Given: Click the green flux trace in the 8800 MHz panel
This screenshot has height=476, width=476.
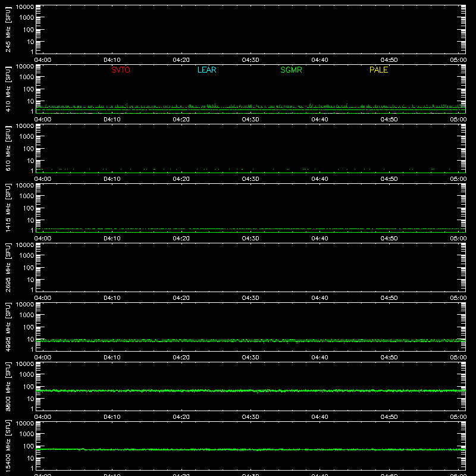Looking at the screenshot, I should tap(250, 391).
